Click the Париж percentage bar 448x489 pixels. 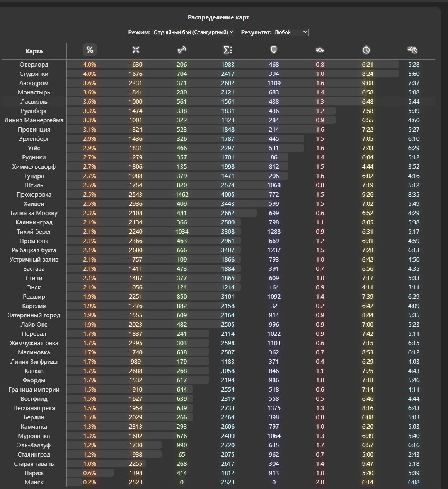coord(90,473)
